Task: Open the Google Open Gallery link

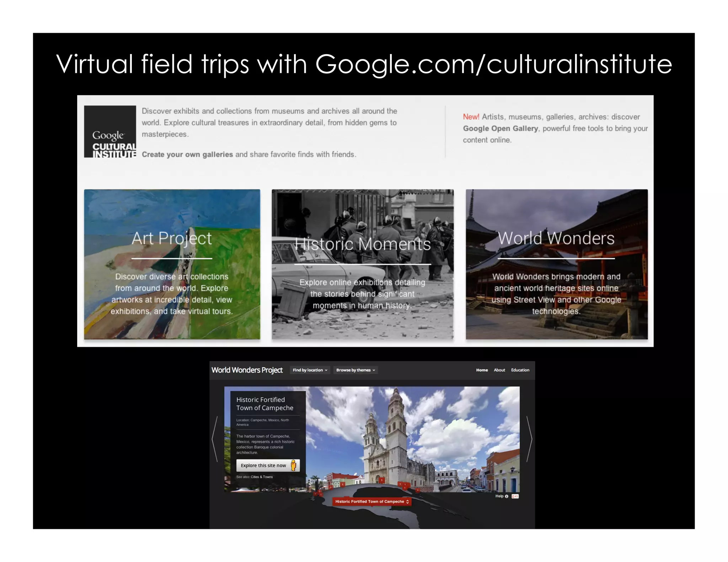Action: [500, 129]
